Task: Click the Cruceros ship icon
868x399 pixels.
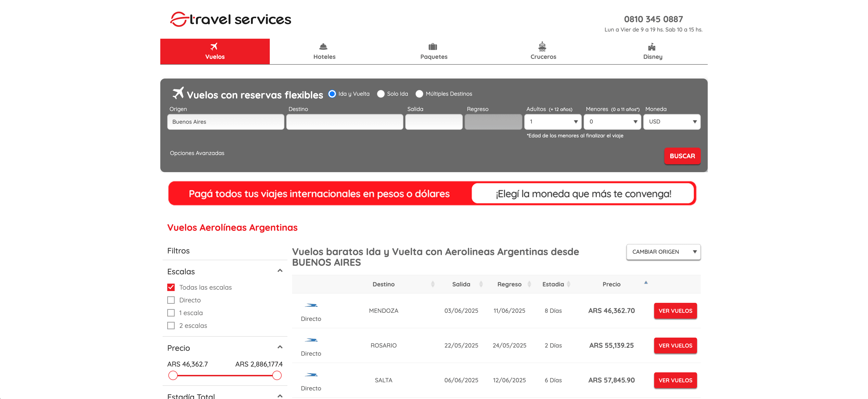Action: (x=542, y=46)
